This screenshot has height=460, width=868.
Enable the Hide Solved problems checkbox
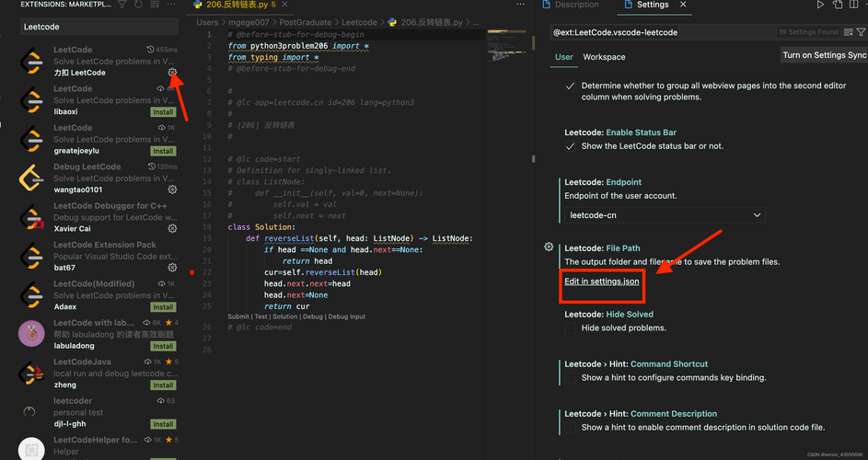(570, 328)
